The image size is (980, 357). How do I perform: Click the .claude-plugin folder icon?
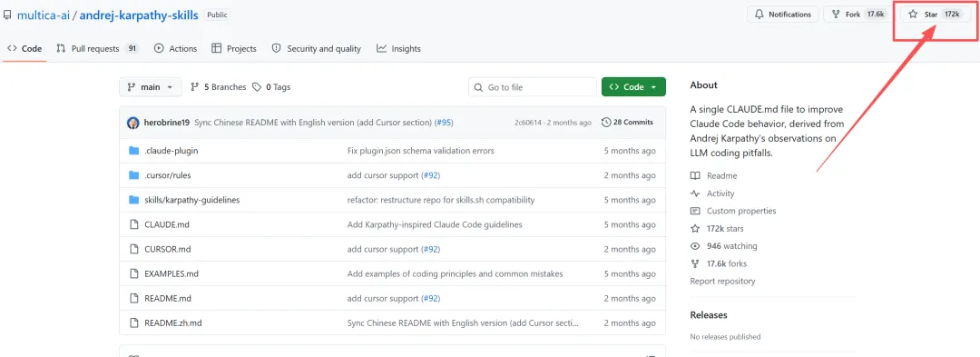click(133, 151)
